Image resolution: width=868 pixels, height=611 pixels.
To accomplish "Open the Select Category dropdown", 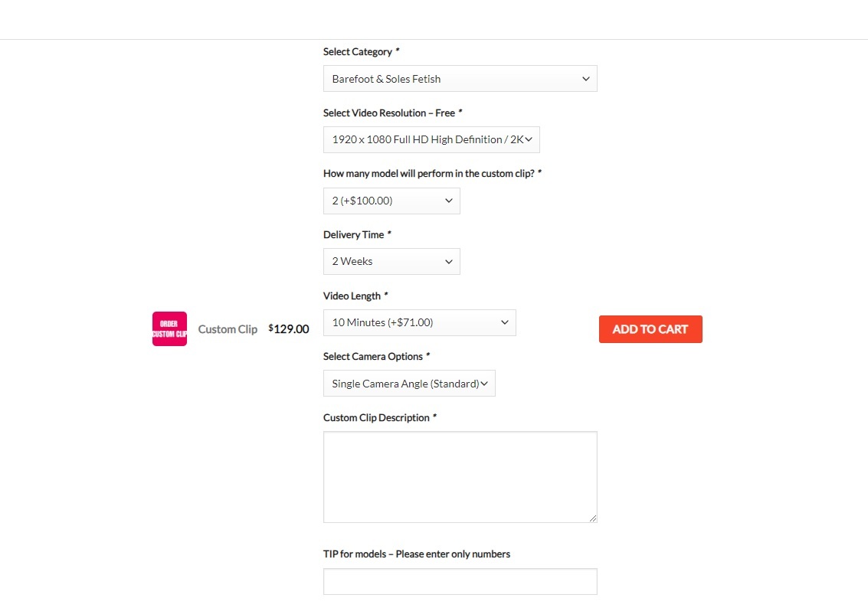I will pos(460,79).
